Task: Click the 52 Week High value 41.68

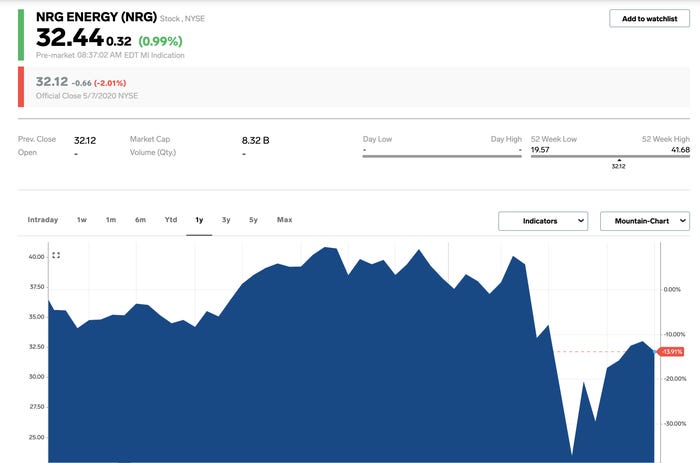Action: click(x=680, y=150)
